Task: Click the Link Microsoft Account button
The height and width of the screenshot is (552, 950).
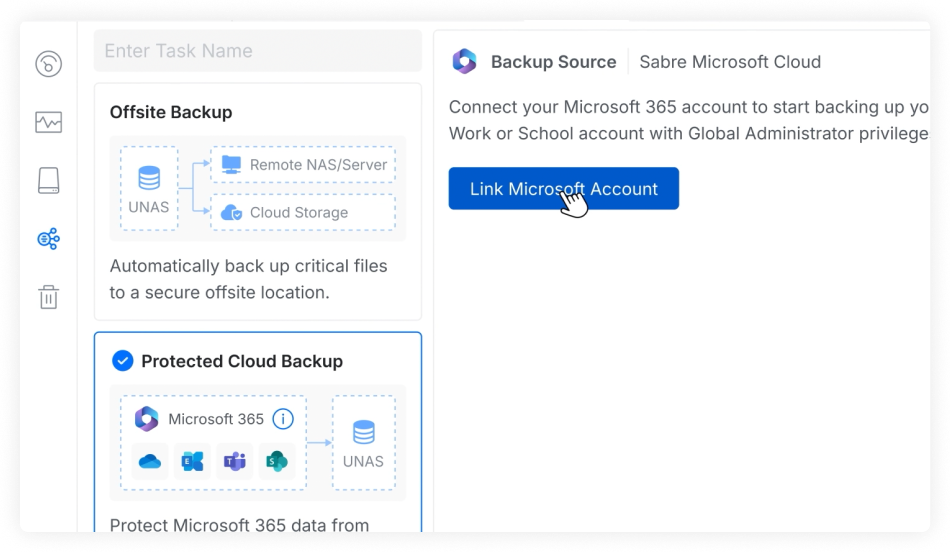Action: (x=563, y=189)
